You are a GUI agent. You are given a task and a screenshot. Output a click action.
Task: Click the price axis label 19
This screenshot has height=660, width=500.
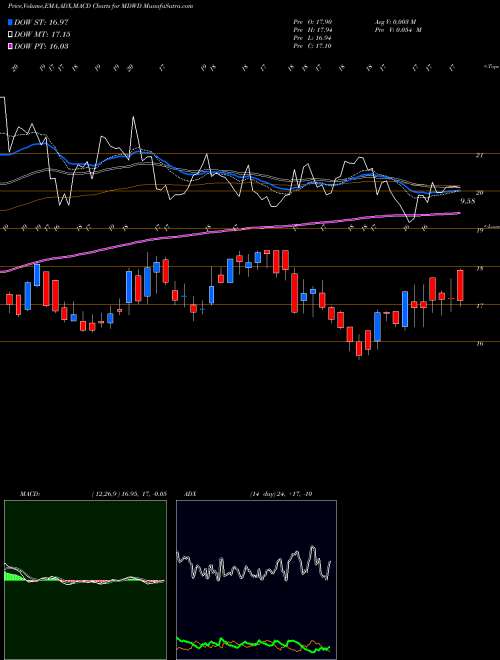coord(479,231)
